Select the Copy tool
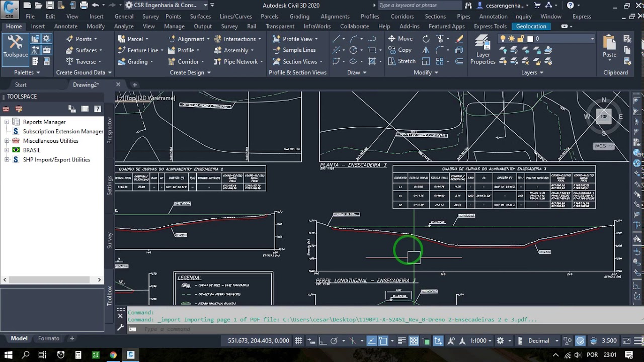 tap(400, 50)
